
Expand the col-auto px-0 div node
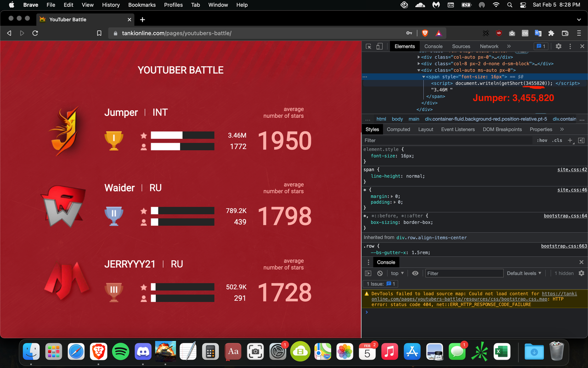[x=419, y=57]
